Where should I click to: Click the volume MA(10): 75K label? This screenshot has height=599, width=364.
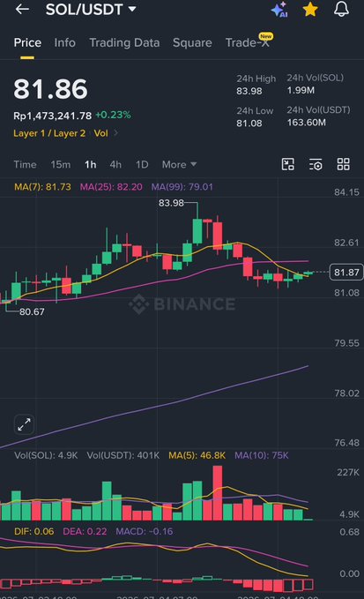tap(262, 455)
